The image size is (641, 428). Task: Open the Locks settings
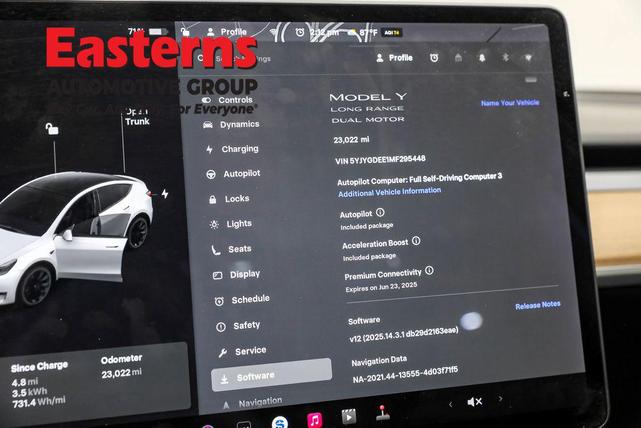tap(229, 199)
